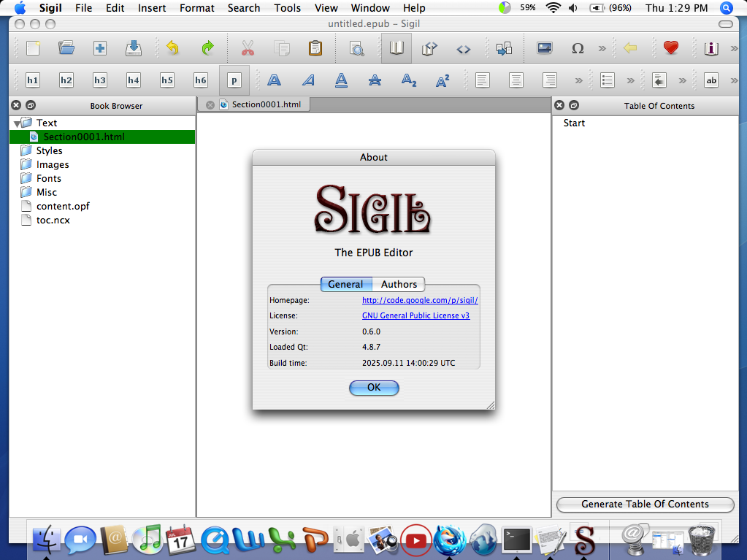747x560 pixels.
Task: Click the red heart Donate icon
Action: [x=671, y=47]
